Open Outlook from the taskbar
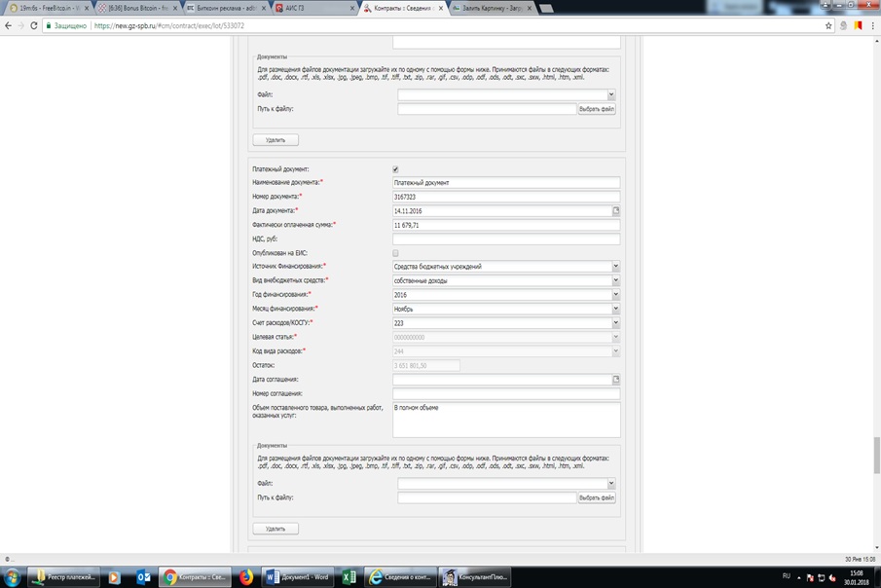Viewport: 881px width, 588px height. pos(144,577)
